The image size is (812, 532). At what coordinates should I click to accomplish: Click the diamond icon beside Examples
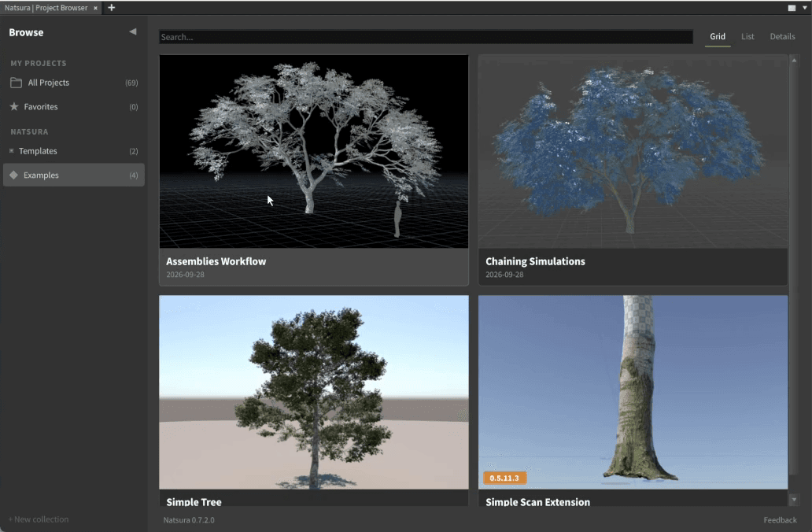click(14, 175)
